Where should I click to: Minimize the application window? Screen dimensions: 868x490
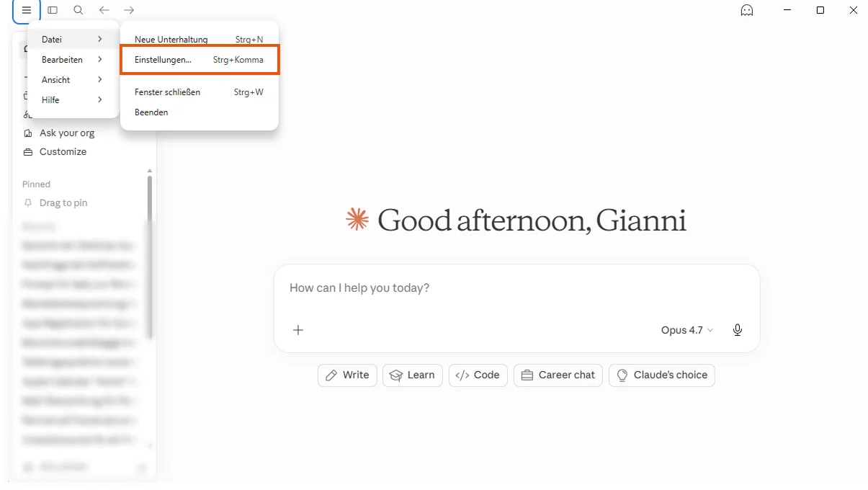787,10
